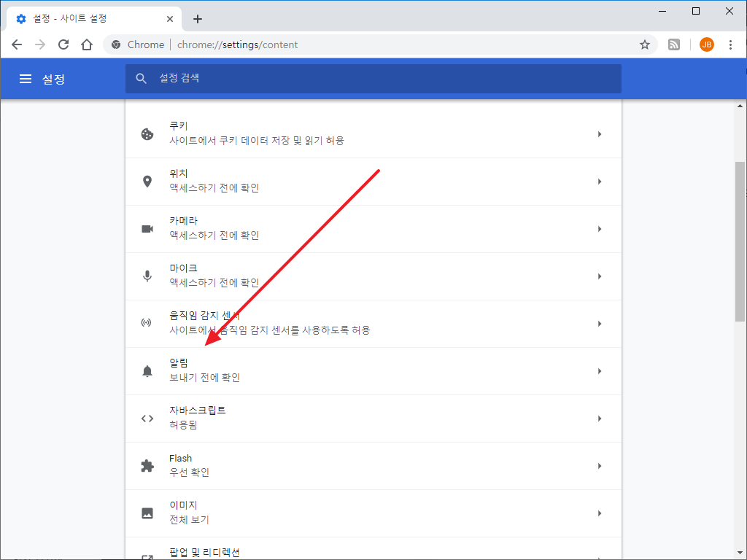Expand the 카메라 row arrow

click(x=600, y=229)
